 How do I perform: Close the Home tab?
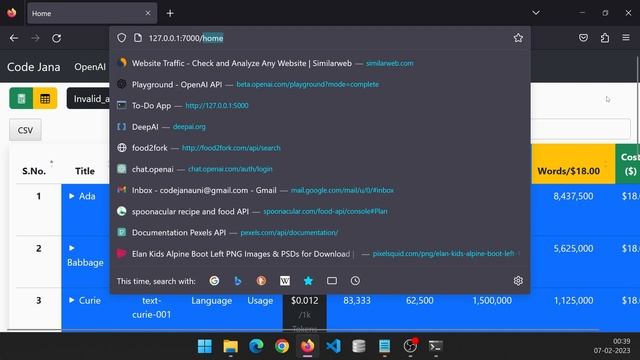coord(148,13)
